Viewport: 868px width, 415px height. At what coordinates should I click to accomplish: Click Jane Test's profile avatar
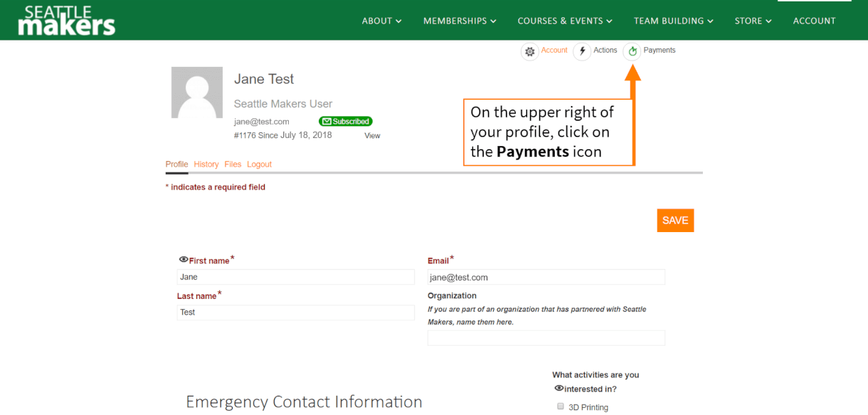(197, 93)
